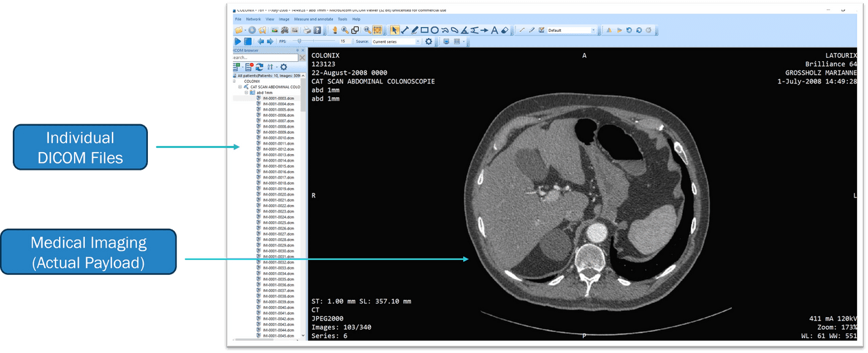Viewport: 868px width, 353px height.
Task: Open the Network menu
Action: (253, 19)
